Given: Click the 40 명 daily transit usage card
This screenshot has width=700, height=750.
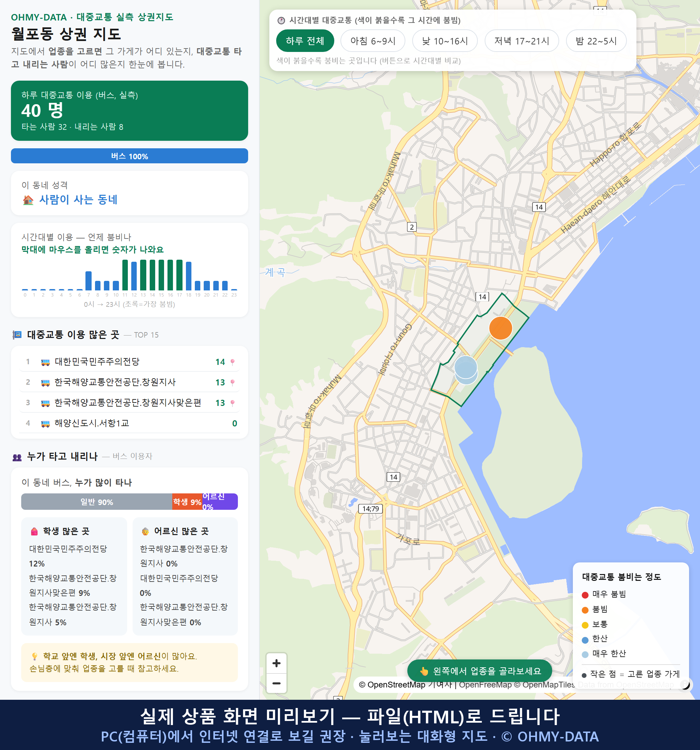Looking at the screenshot, I should coord(130,111).
